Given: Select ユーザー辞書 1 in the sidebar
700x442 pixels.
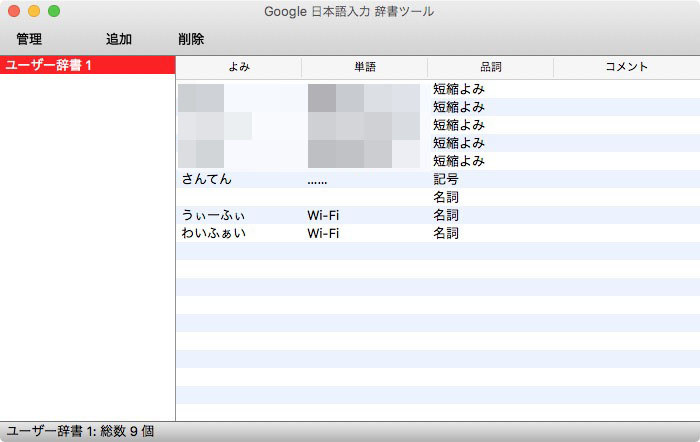Looking at the screenshot, I should (48, 66).
